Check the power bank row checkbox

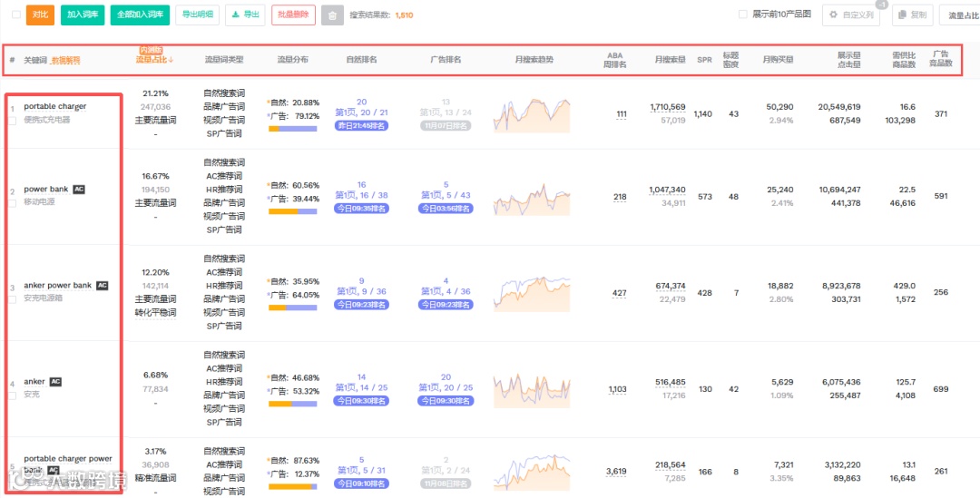(13, 203)
